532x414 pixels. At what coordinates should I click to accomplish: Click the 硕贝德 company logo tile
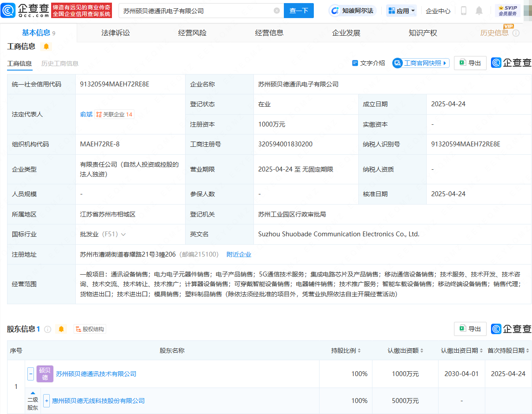[x=45, y=374]
